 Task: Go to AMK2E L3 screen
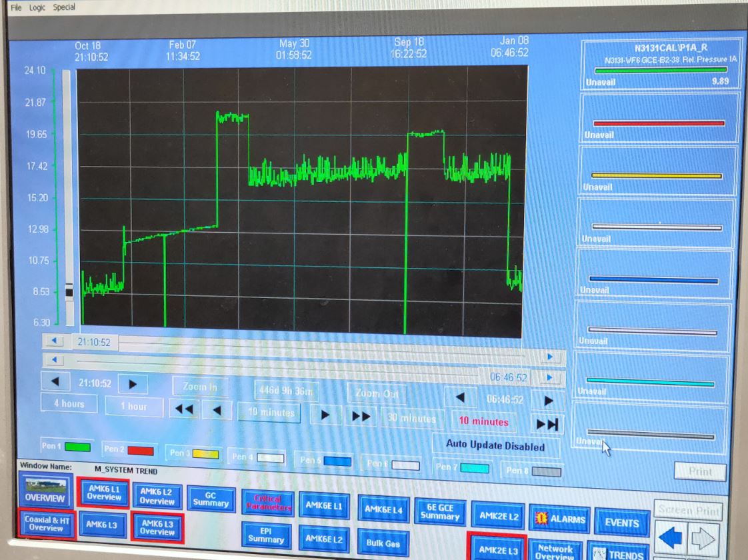[x=498, y=548]
